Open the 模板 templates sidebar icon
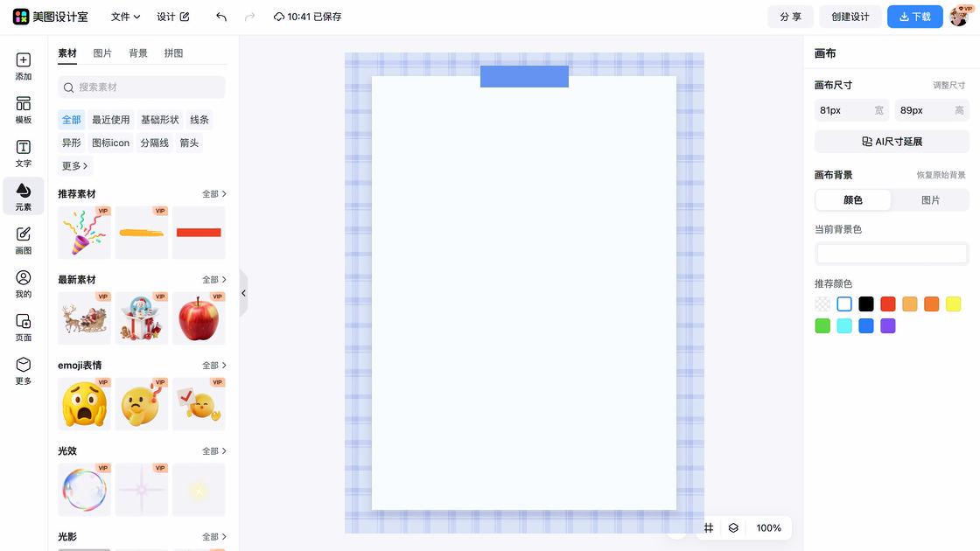The width and height of the screenshot is (980, 551). click(x=23, y=110)
